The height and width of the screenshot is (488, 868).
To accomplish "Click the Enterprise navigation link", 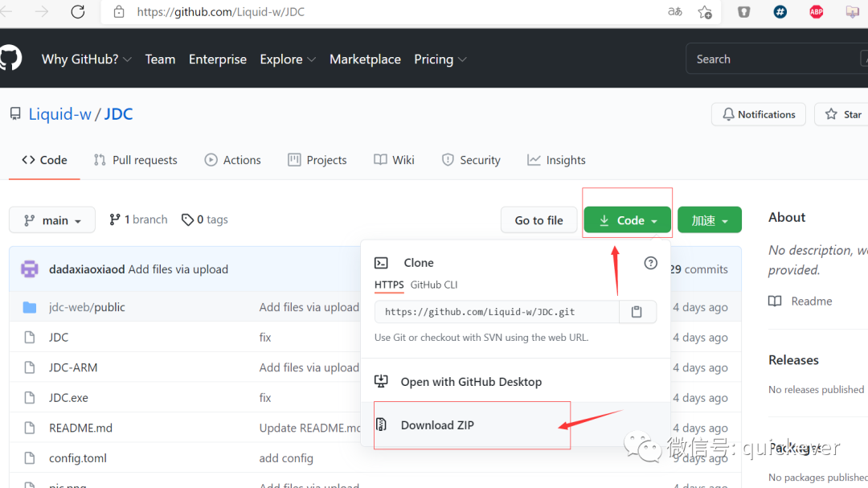I will click(218, 59).
